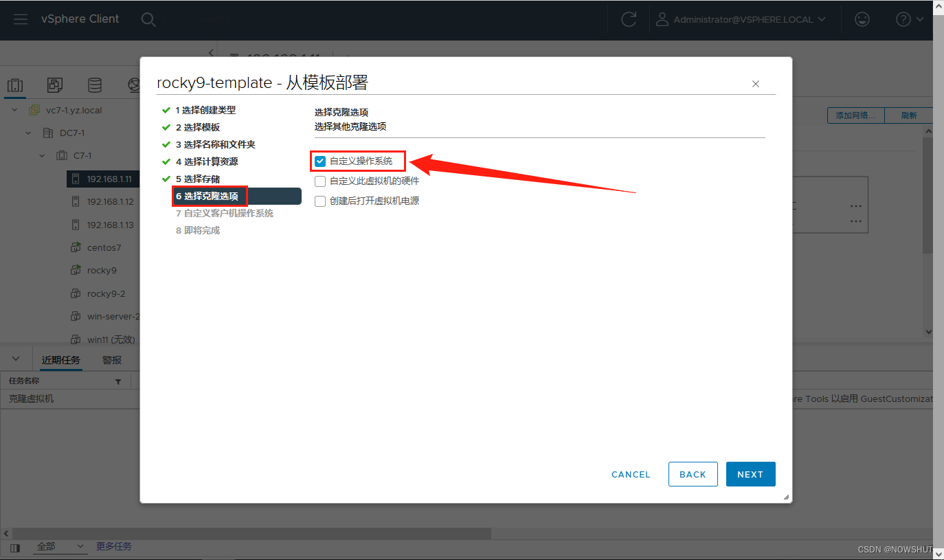Click the BACK button in the wizard
944x560 pixels.
click(x=693, y=474)
